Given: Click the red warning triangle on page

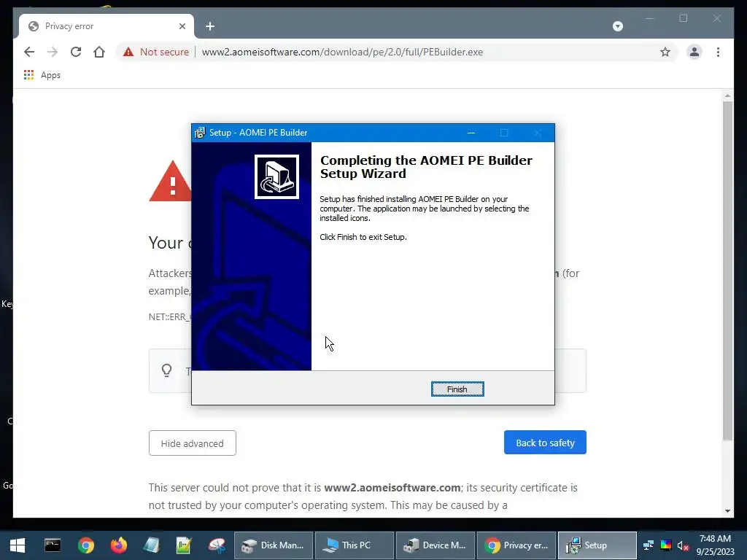Looking at the screenshot, I should coord(170,182).
